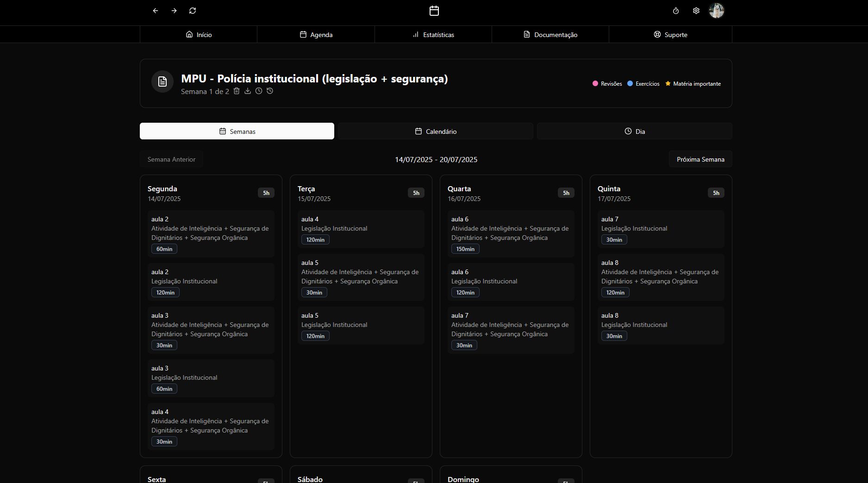Open Terça aula 4 Legislação Institucional card

[x=361, y=229]
